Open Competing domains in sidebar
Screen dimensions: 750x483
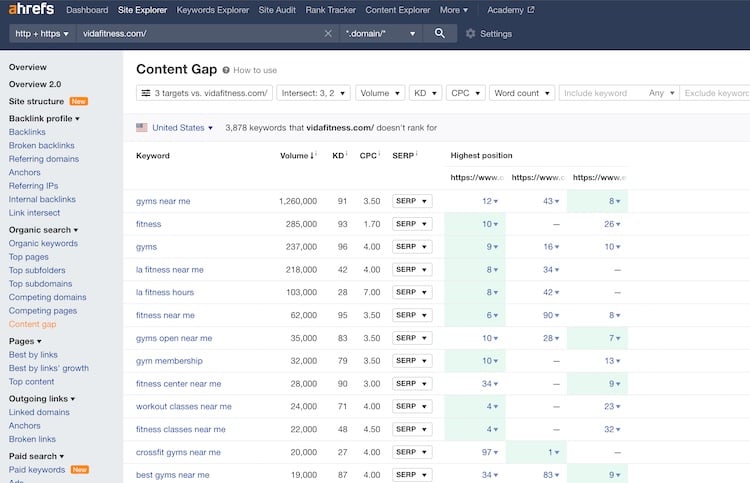[47, 297]
